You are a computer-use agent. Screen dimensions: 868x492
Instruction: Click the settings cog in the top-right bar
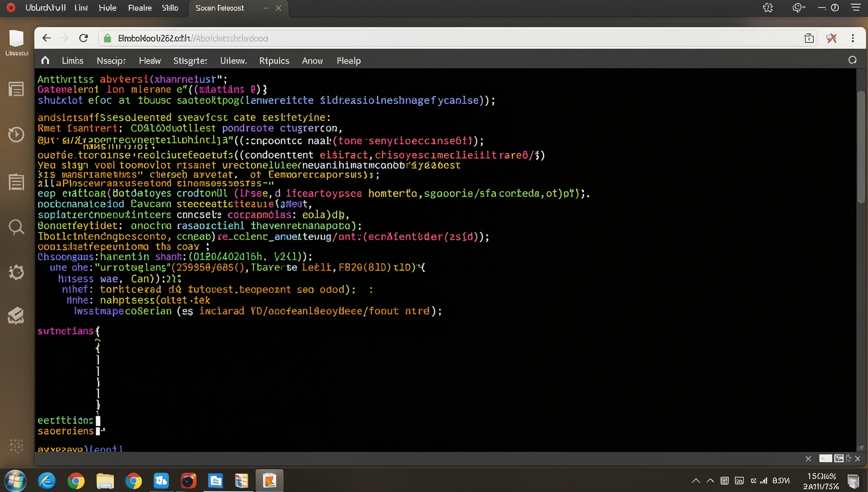tap(768, 8)
